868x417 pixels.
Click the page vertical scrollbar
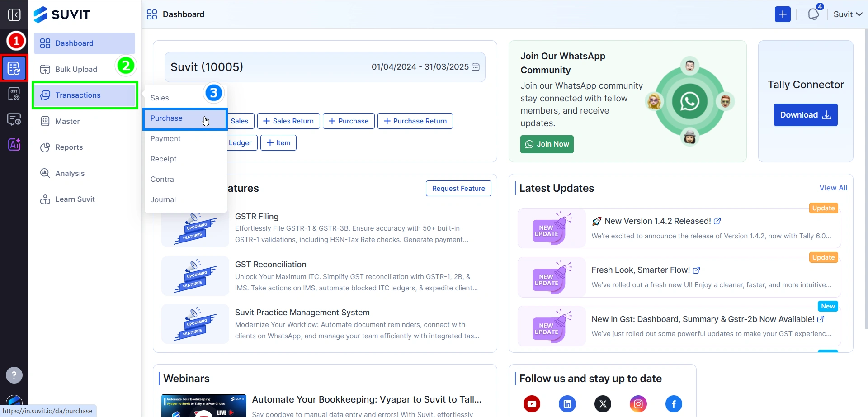click(866, 179)
